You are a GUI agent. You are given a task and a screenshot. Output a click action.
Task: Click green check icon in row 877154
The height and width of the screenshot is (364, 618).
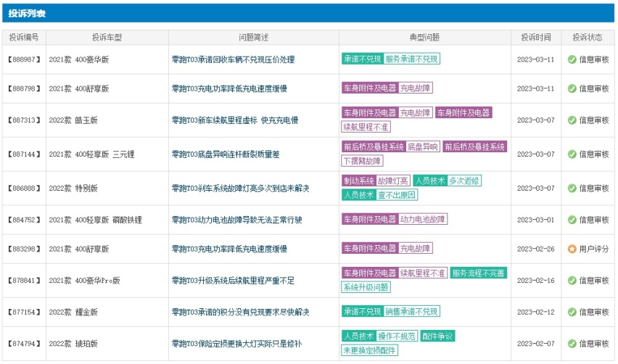point(572,312)
